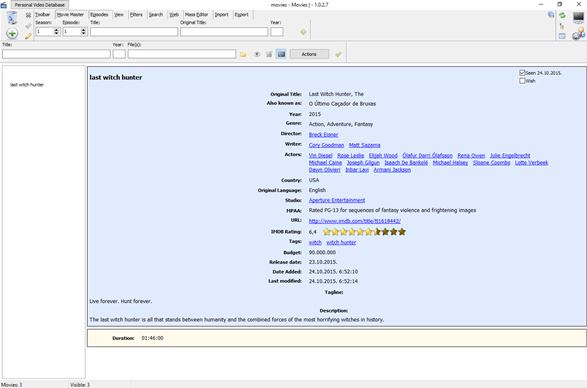Uncheck the Seen 24.10.2015 checkbox
The height and width of the screenshot is (388, 587).
pos(522,73)
